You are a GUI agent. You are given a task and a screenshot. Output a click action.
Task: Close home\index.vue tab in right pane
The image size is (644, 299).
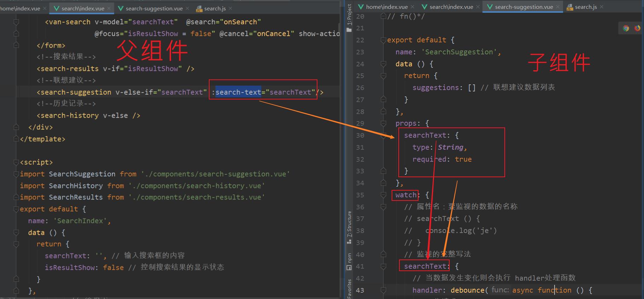(x=413, y=7)
